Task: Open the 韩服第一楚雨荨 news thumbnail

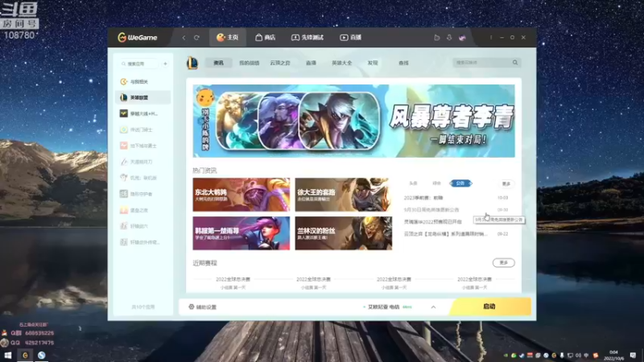Action: click(x=241, y=233)
